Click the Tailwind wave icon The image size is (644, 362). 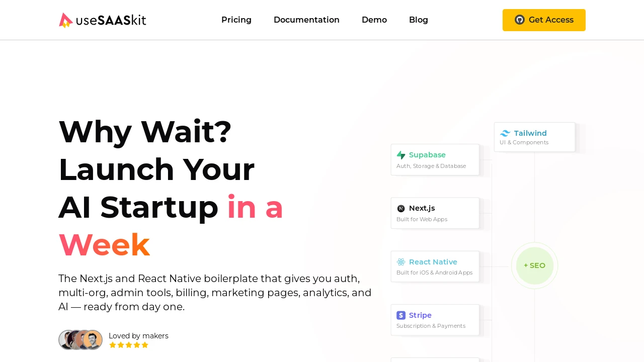(505, 133)
